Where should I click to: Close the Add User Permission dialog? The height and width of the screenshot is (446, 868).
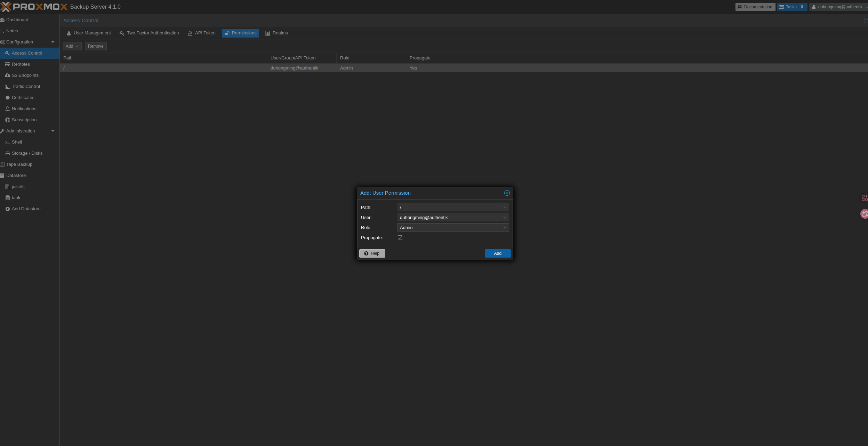pyautogui.click(x=507, y=193)
